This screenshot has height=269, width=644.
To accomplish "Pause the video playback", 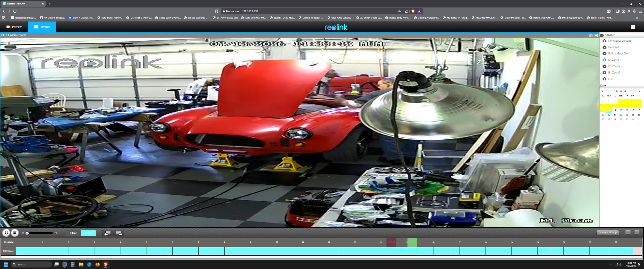I will [6, 233].
